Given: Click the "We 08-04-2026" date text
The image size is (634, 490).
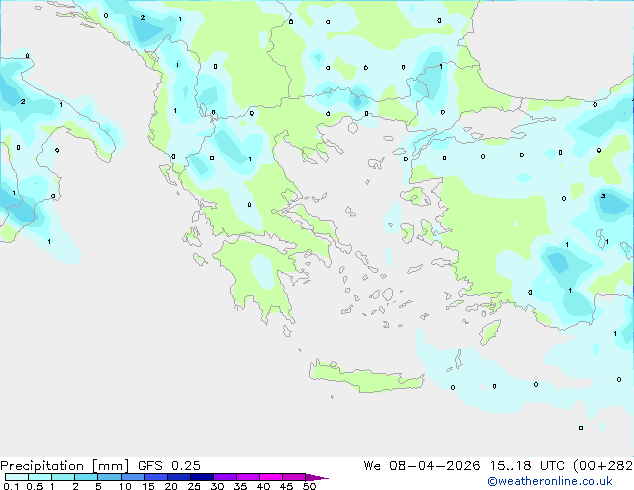Looking at the screenshot, I should 422,465.
